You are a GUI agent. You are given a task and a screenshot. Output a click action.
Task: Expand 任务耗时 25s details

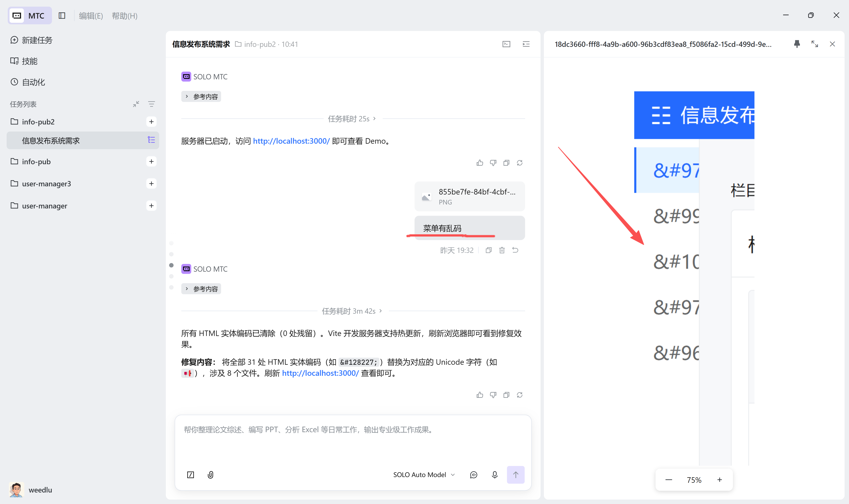pyautogui.click(x=352, y=119)
